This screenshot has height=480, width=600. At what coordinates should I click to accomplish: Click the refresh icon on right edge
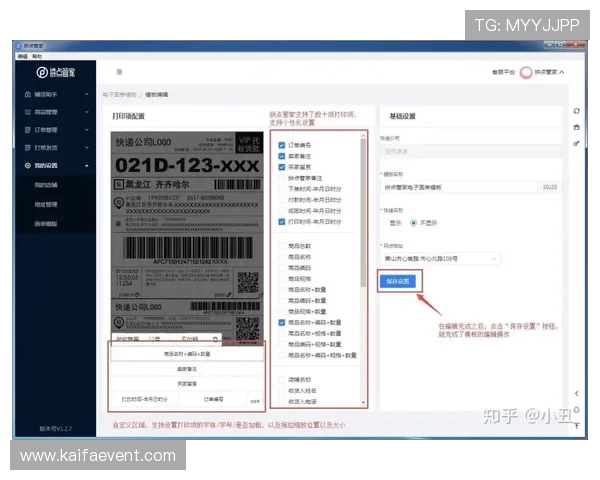[576, 111]
